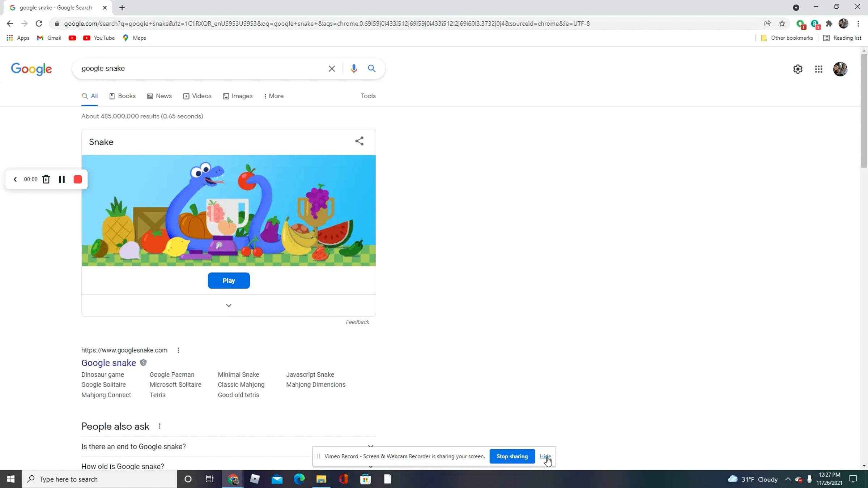Viewport: 868px width, 488px height.
Task: Open the Mail app from taskbar
Action: click(277, 479)
